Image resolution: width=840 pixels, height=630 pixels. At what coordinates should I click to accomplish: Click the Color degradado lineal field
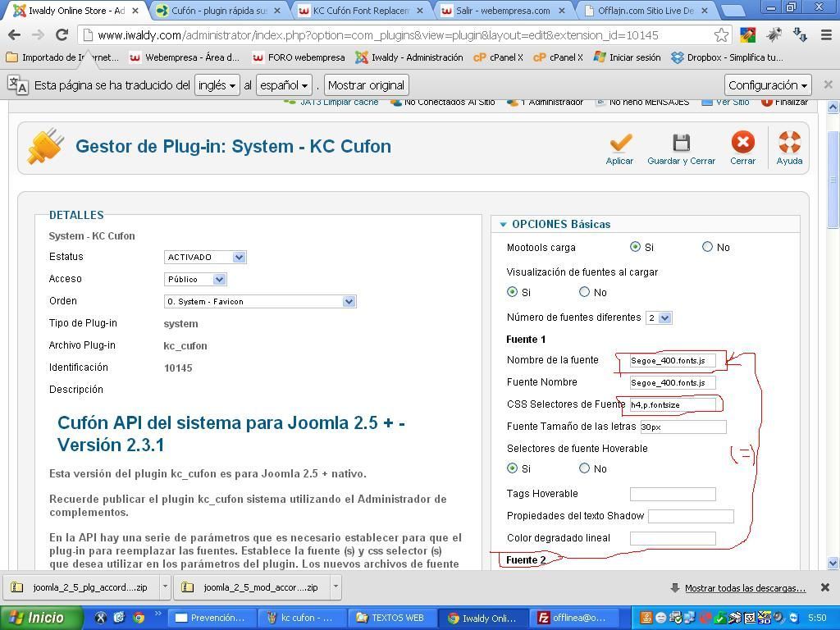(x=673, y=538)
